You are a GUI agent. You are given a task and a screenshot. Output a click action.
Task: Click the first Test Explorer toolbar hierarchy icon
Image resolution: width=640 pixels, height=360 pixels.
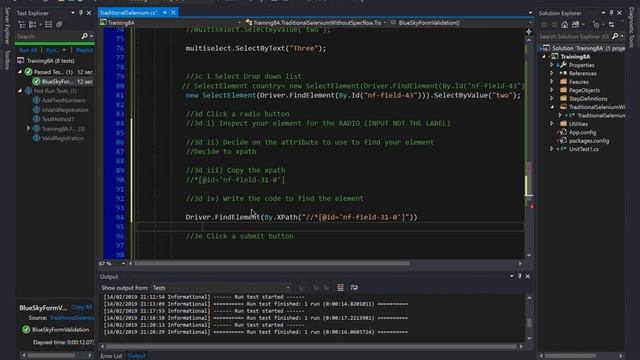(22, 25)
